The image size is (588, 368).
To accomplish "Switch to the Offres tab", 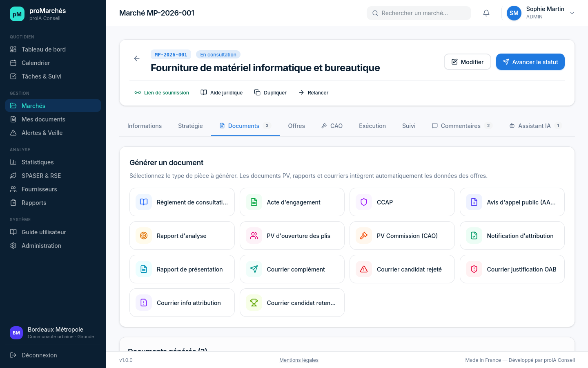I will (x=296, y=126).
